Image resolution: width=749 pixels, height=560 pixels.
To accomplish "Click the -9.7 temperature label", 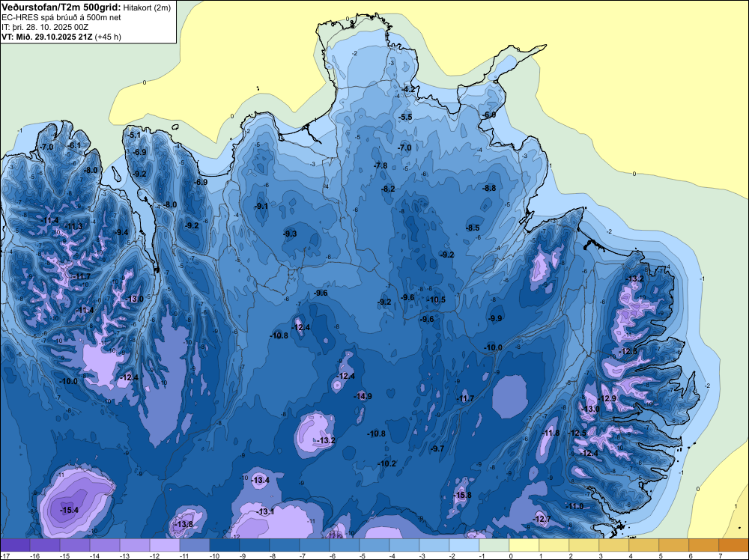I will tap(437, 448).
